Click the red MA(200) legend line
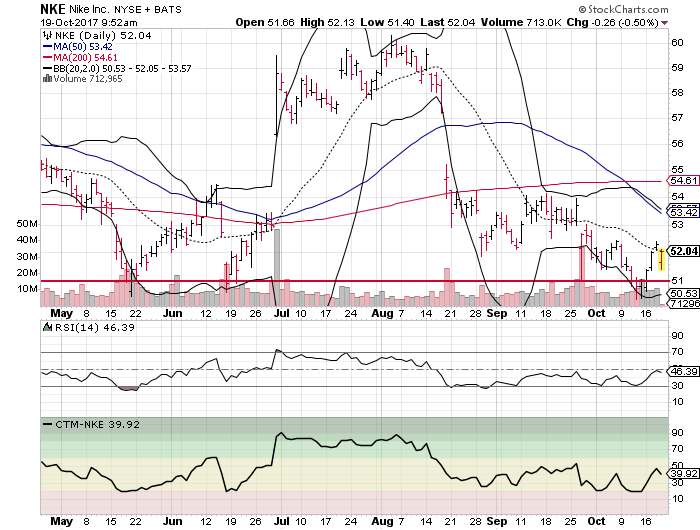Viewport: 700px width, 530px height. (47, 58)
